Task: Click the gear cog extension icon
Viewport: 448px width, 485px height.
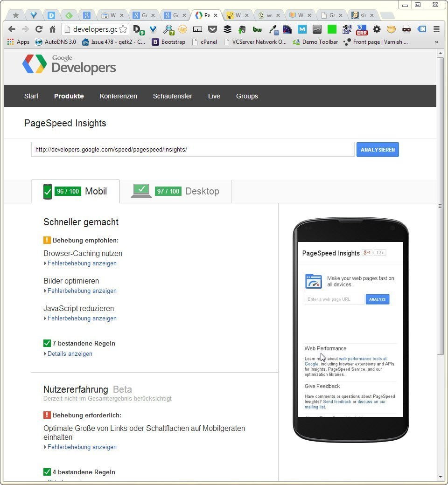Action: click(x=377, y=29)
